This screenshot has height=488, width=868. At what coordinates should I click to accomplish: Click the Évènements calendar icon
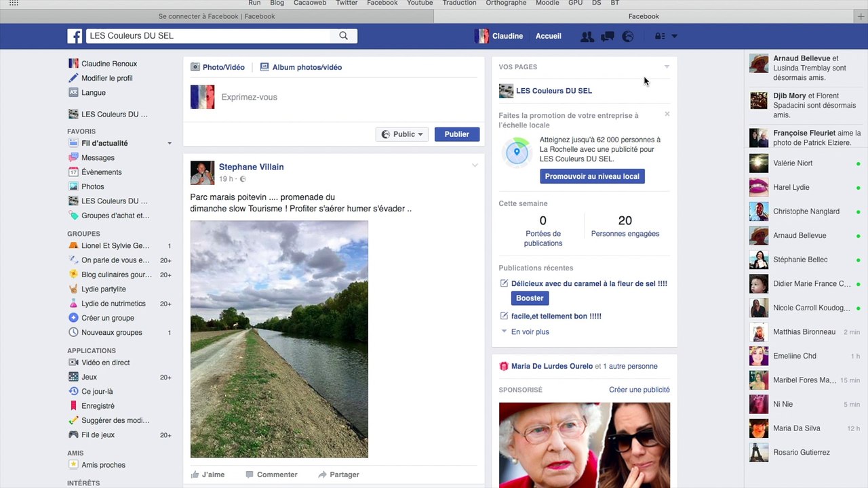[73, 172]
